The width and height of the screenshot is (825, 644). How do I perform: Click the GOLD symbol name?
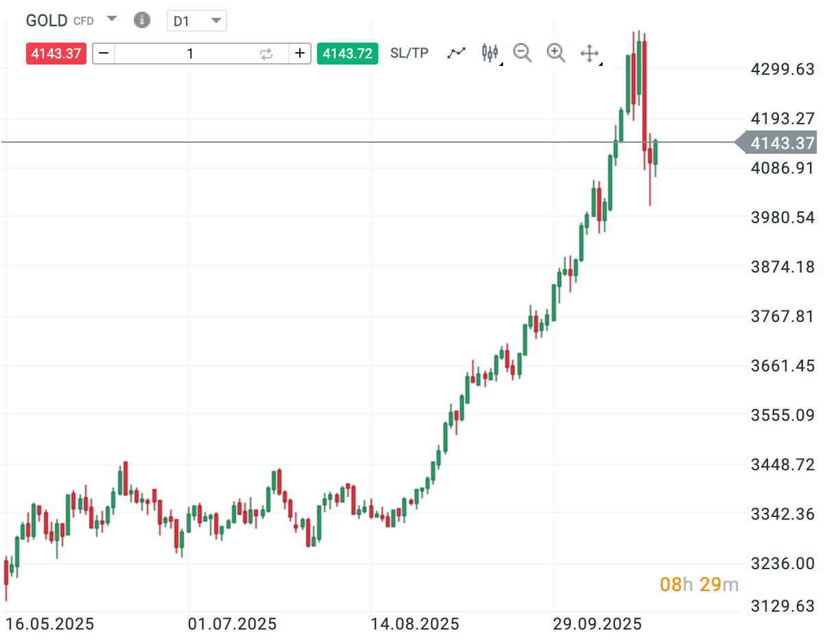(x=47, y=21)
